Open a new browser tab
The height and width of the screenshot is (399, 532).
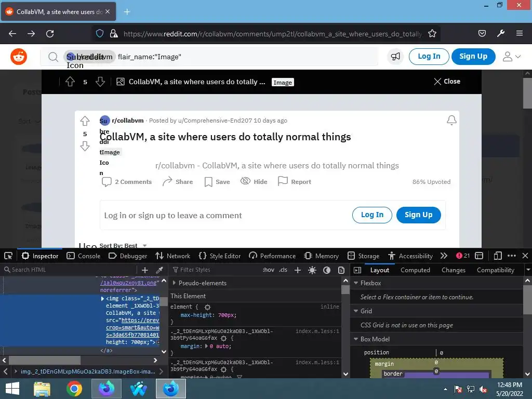127,12
